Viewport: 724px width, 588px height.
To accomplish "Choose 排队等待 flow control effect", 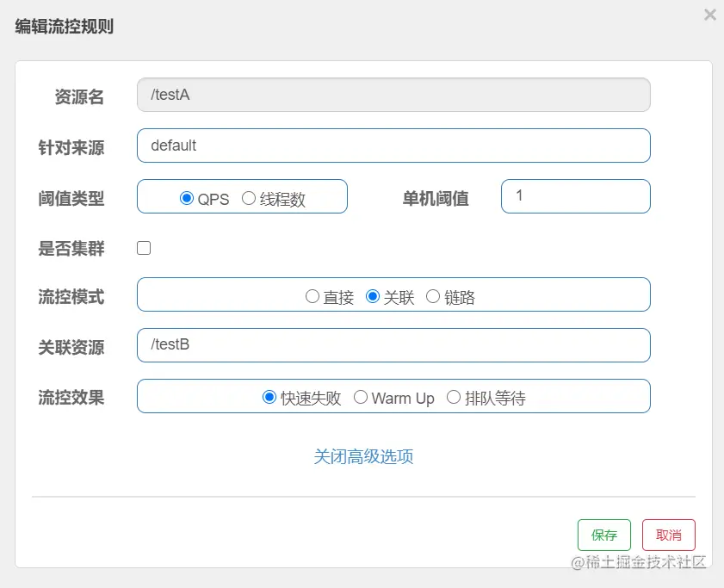I will (454, 397).
